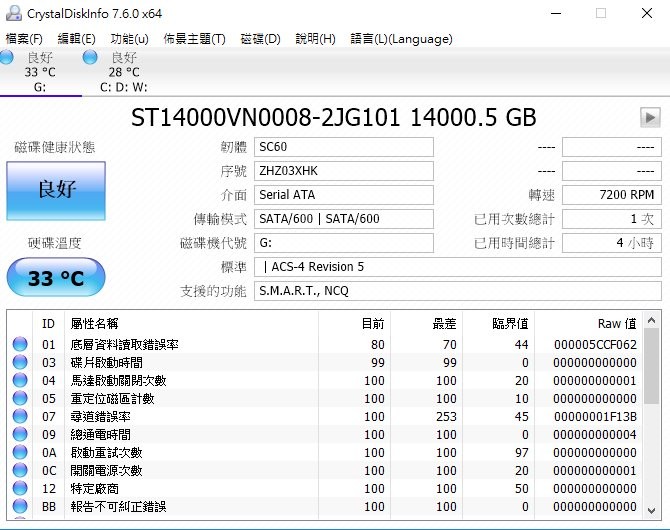The image size is (670, 530).
Task: Click the scroll up arrow of attribute list
Action: tap(650, 319)
